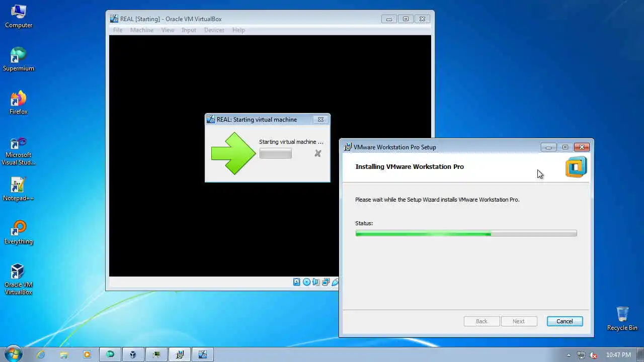Viewport: 644px width, 362px height.
Task: Open the Machine menu in VirtualBox
Action: point(142,30)
